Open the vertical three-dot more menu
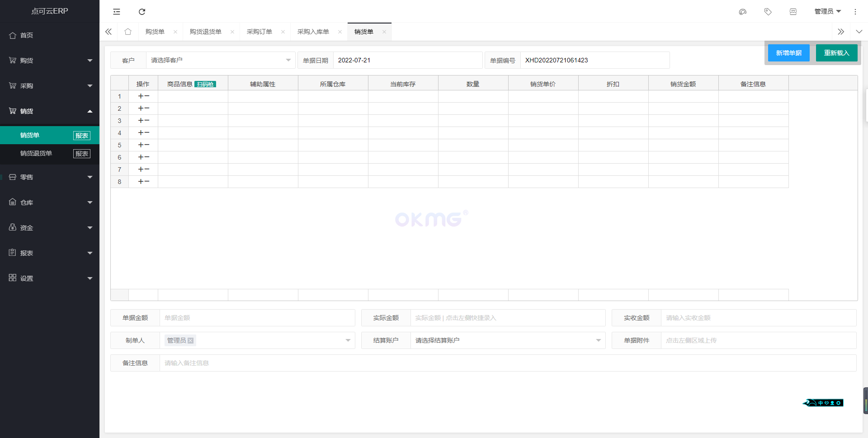The height and width of the screenshot is (438, 868). point(855,12)
